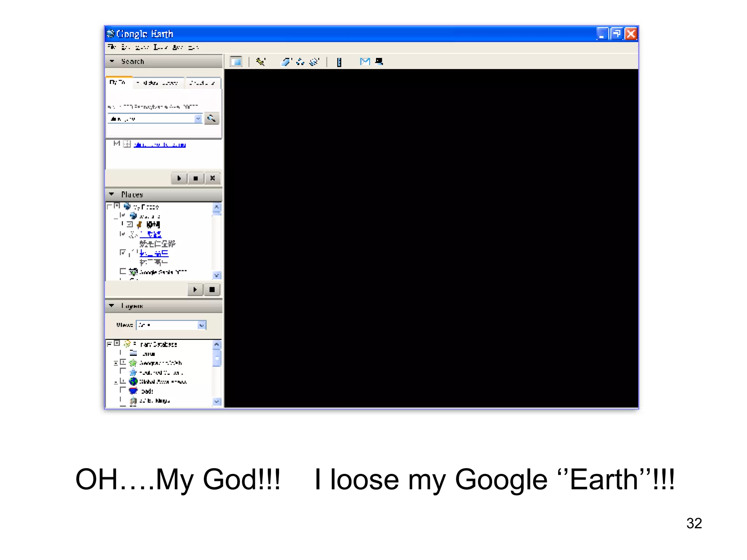747x560 pixels.
Task: Click the Google Earth globe title icon
Action: pyautogui.click(x=111, y=34)
